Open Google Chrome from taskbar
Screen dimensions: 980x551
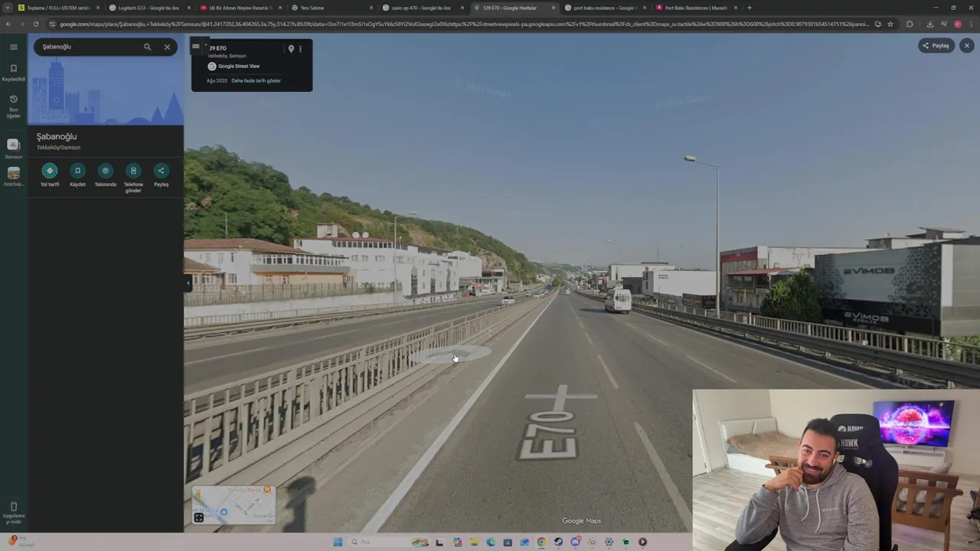tap(541, 542)
